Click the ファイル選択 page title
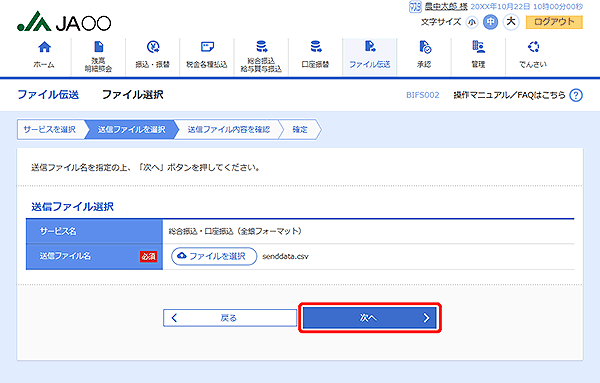 [x=132, y=95]
